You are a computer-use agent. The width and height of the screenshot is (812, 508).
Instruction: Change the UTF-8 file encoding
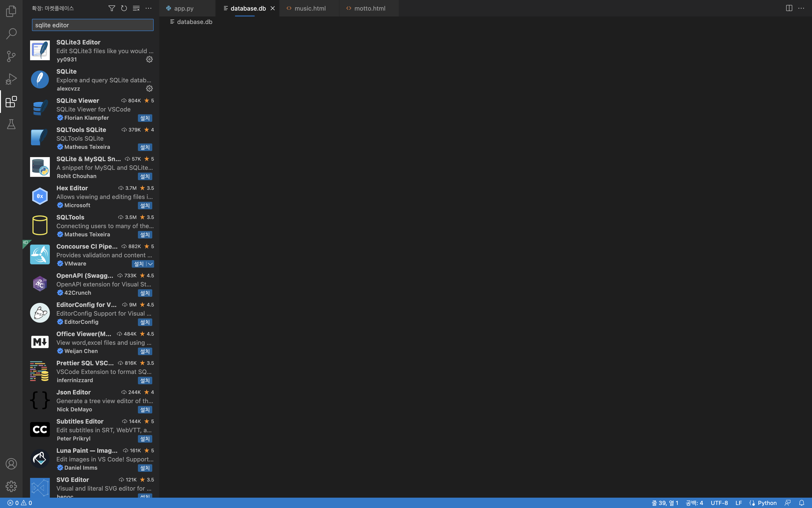(x=719, y=503)
